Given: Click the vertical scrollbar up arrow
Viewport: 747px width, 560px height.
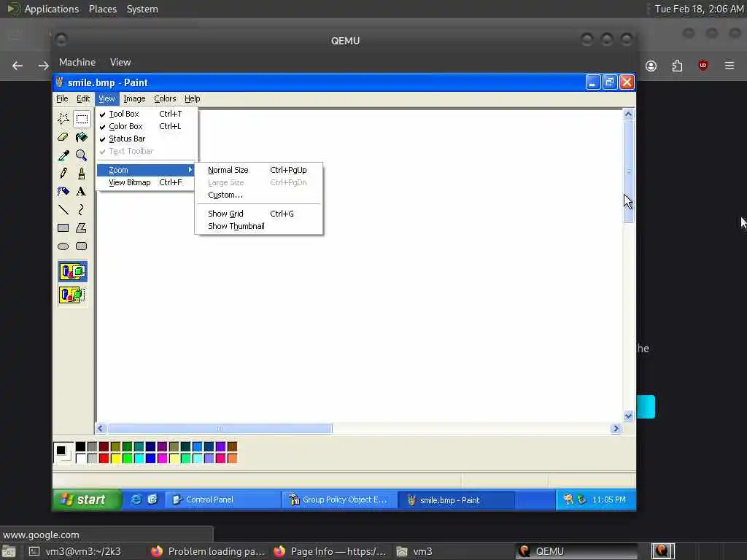Looking at the screenshot, I should (628, 114).
